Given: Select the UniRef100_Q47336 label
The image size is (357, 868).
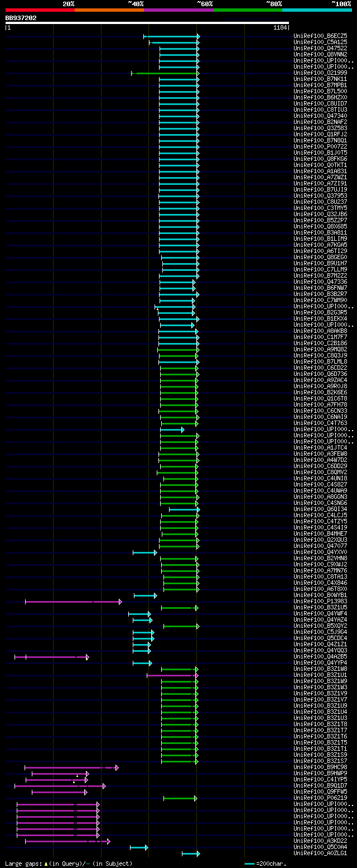Looking at the screenshot, I should point(320,282).
